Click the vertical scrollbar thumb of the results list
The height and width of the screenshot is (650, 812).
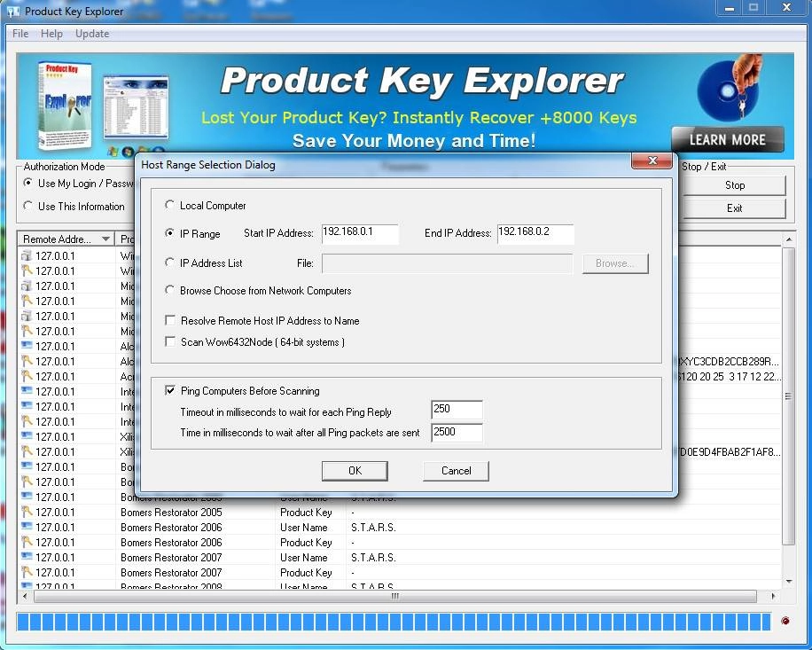[x=788, y=396]
